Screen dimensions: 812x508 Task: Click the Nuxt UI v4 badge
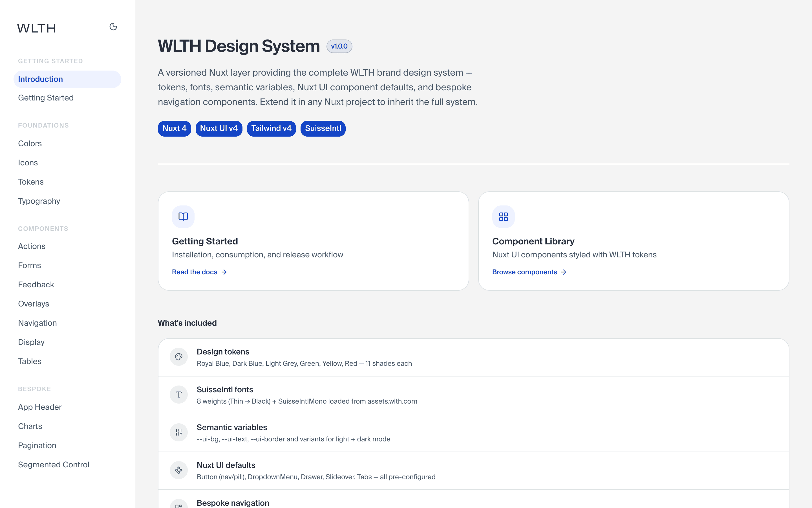[219, 129]
